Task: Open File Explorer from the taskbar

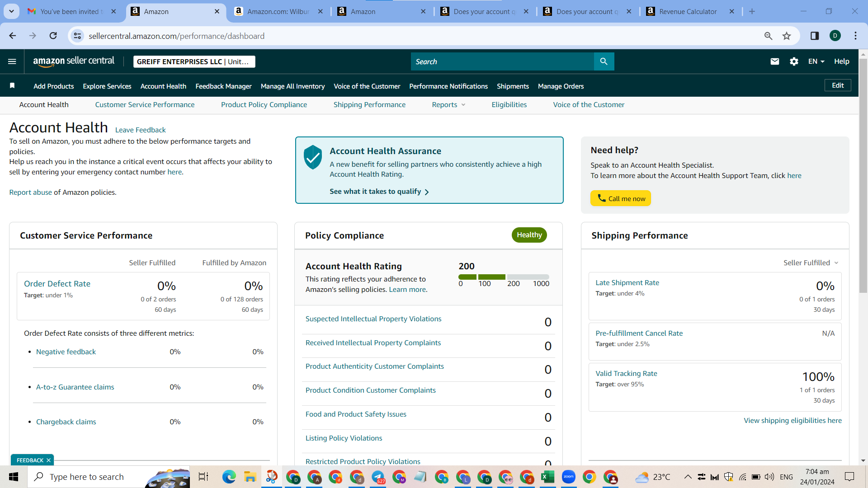Action: click(250, 477)
